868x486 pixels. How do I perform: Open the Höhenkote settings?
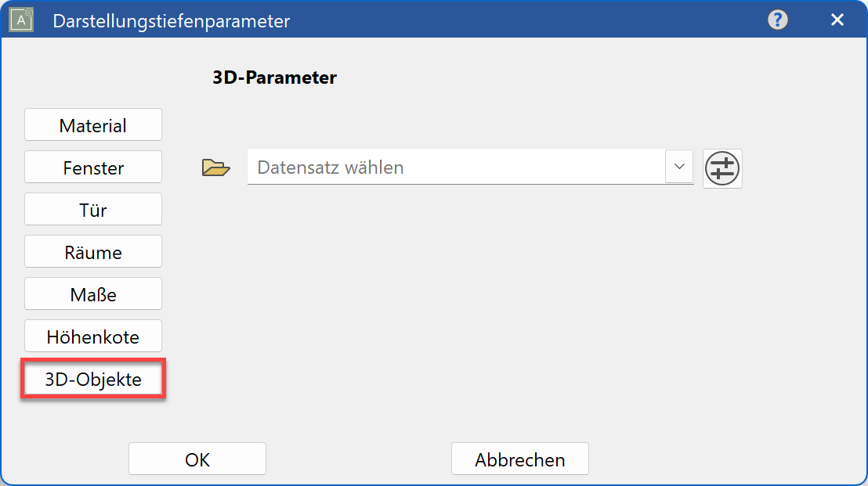(x=92, y=336)
